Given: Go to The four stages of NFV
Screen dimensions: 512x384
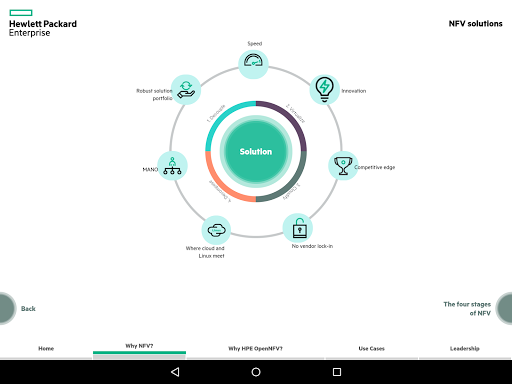Looking at the screenshot, I should coord(504,308).
